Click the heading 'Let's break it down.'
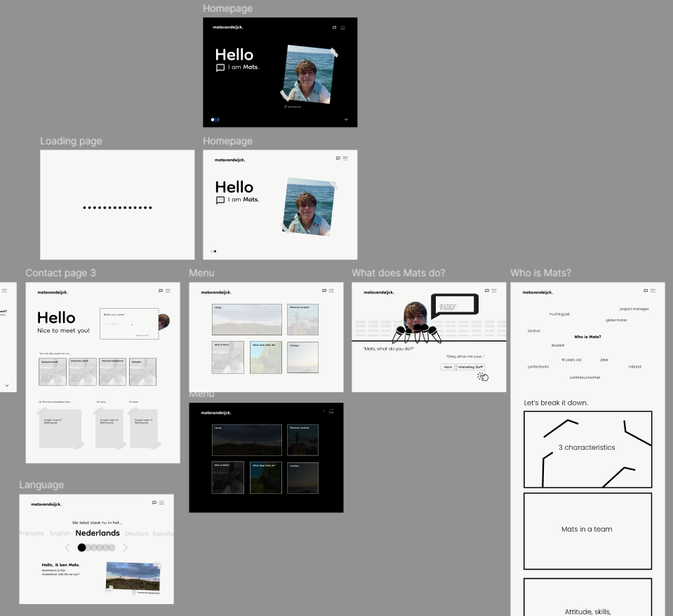Viewport: 673px width, 616px height. point(556,403)
